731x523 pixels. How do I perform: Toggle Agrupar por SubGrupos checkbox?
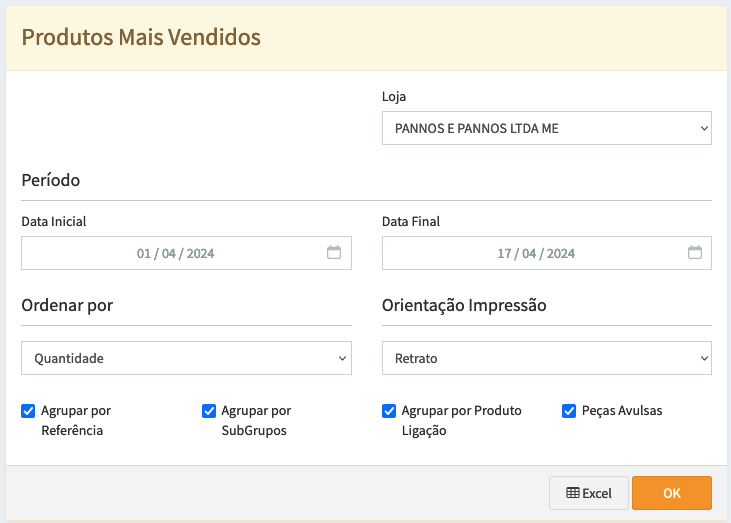(x=209, y=411)
